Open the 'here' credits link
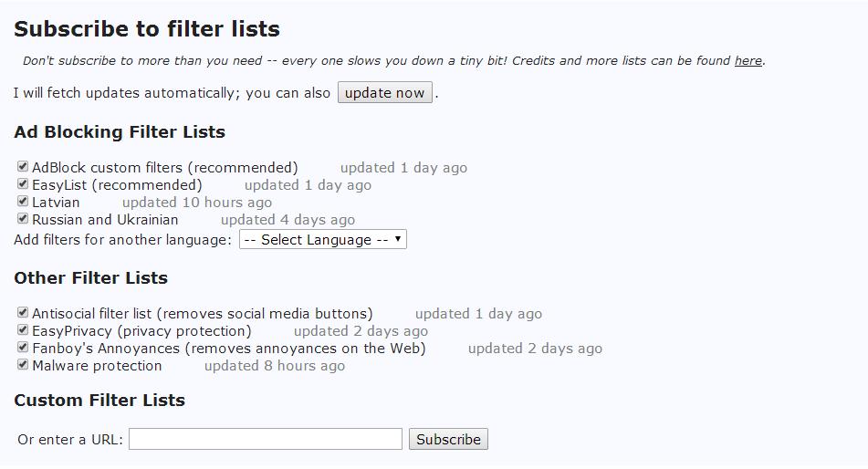Screen dimensions: 868x469 [748, 61]
